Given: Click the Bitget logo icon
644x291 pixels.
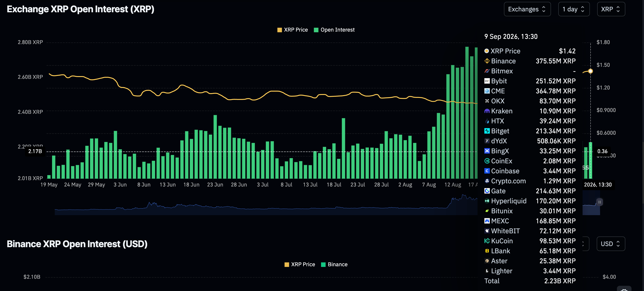Looking at the screenshot, I should 487,131.
